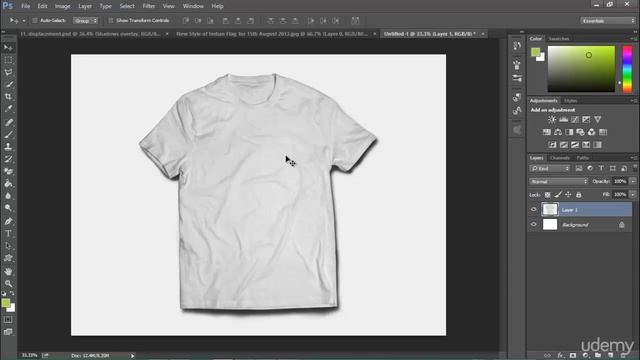Add Brightness/Contrast adjustment
The width and height of the screenshot is (640, 360).
point(552,120)
